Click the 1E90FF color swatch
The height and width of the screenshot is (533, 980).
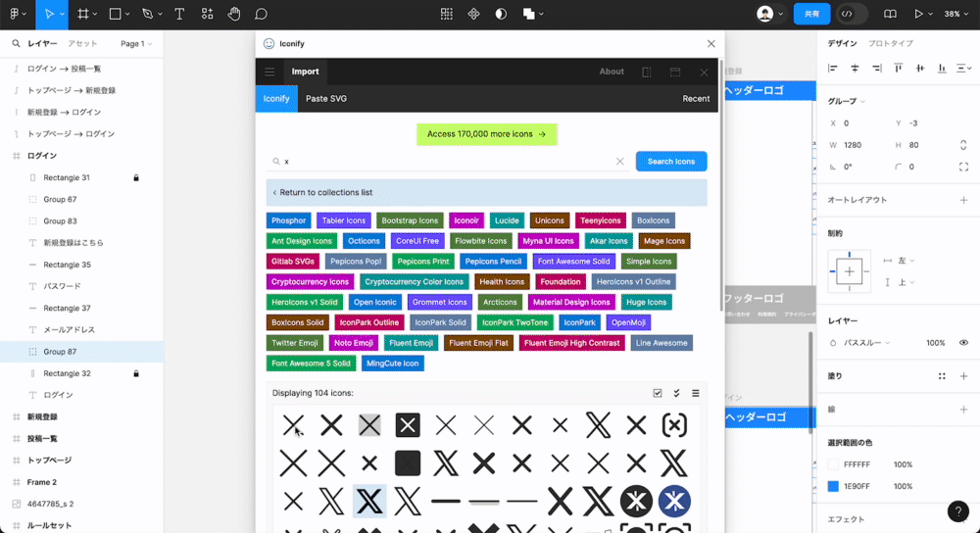833,486
